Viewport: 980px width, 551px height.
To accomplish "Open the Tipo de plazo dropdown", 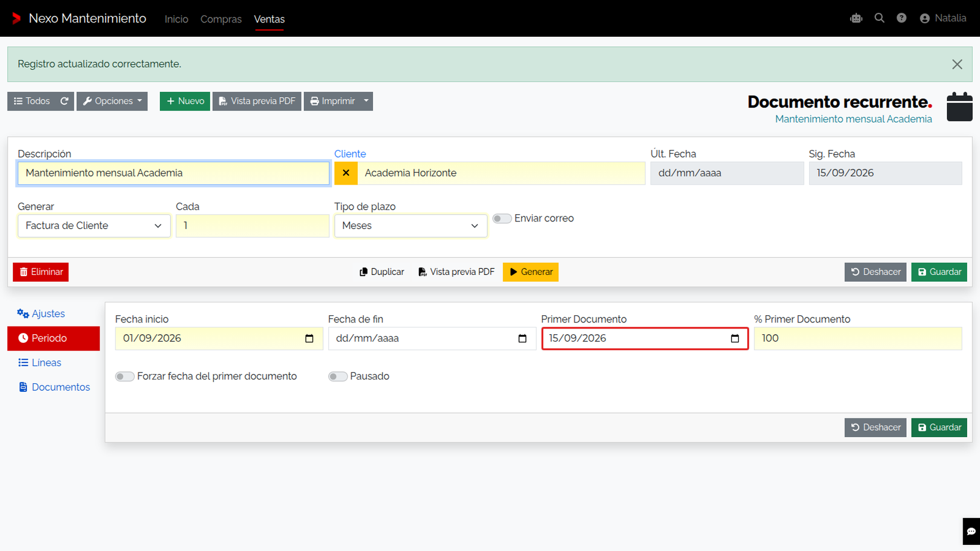I will 410,226.
